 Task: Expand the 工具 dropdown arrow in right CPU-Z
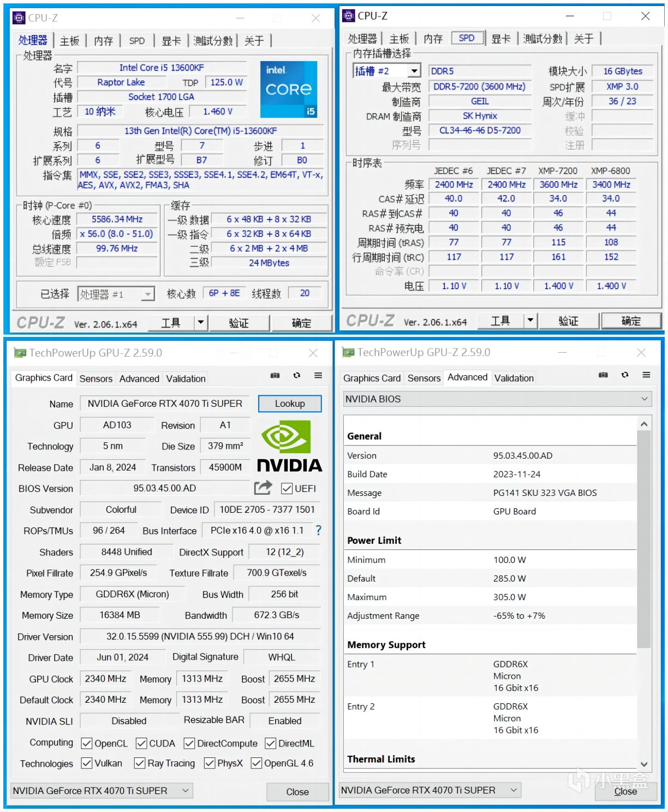[x=530, y=321]
